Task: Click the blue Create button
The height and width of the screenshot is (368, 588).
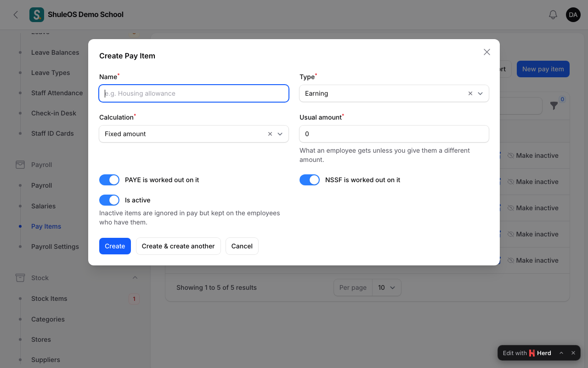Action: [x=115, y=246]
